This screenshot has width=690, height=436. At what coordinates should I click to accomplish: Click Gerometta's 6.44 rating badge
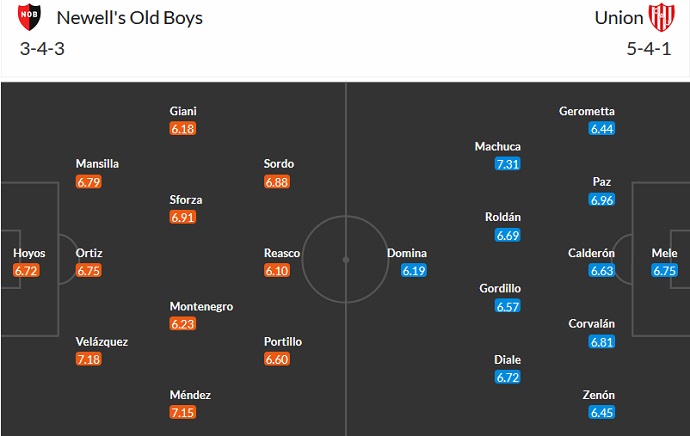(x=601, y=129)
